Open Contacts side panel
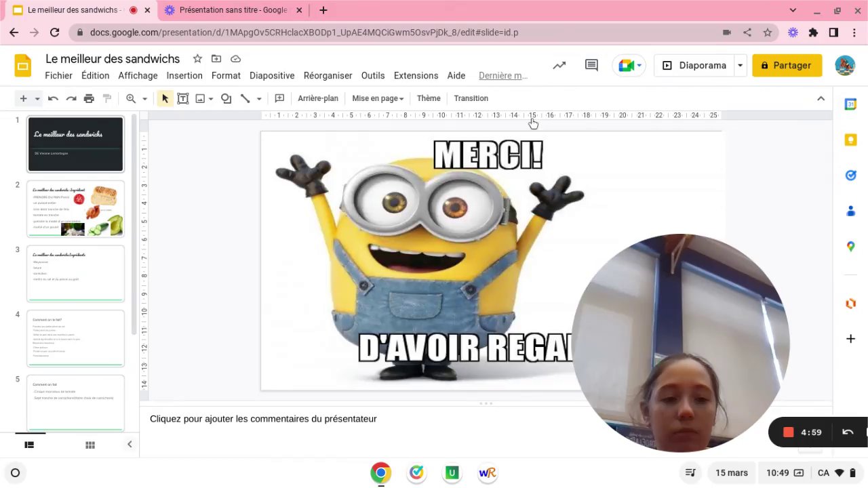Viewport: 868px width, 488px height. [x=850, y=211]
